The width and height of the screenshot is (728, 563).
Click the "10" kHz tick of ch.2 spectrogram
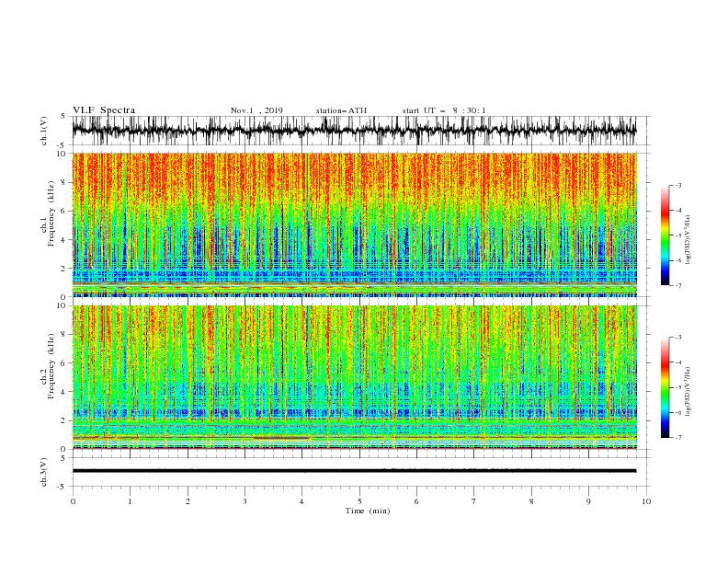(x=63, y=305)
